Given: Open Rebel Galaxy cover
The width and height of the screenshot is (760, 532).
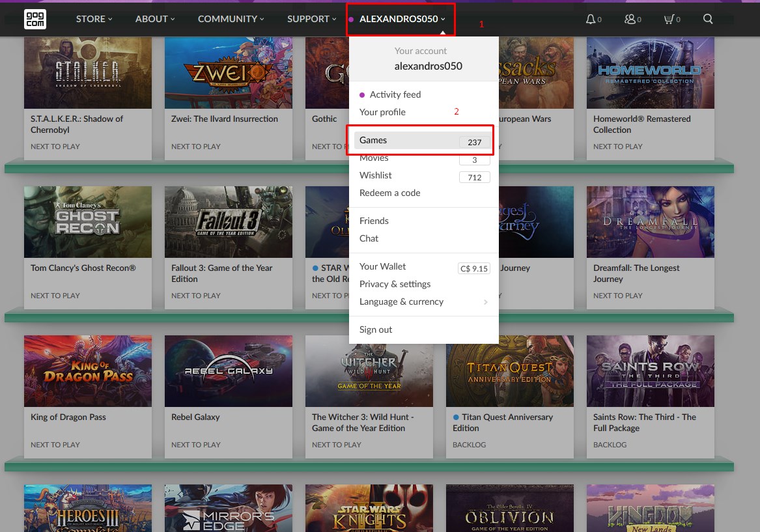Looking at the screenshot, I should tap(229, 371).
